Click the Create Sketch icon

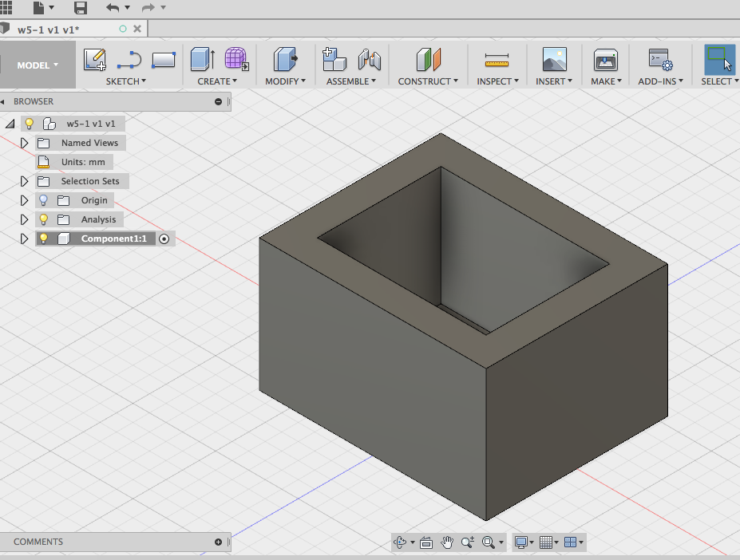pyautogui.click(x=95, y=60)
